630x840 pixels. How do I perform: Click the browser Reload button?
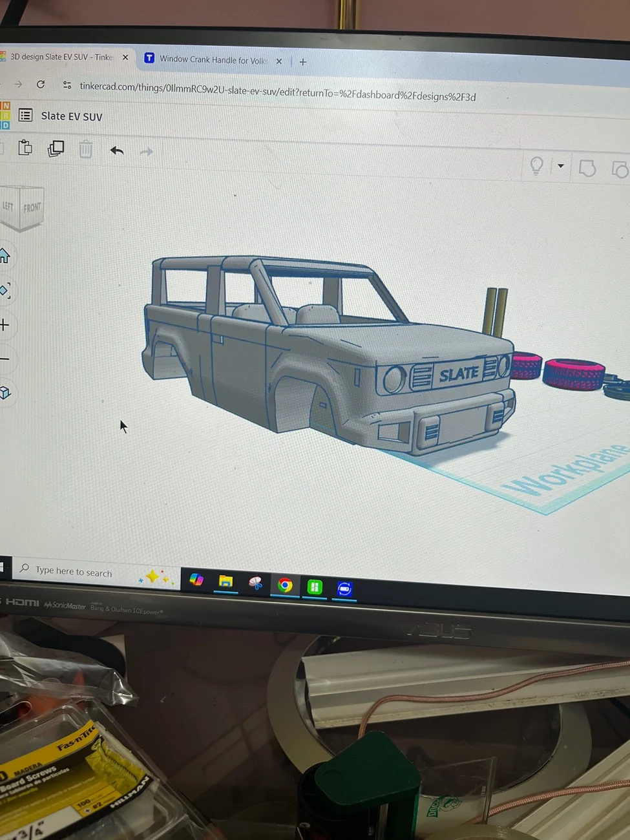pos(41,84)
